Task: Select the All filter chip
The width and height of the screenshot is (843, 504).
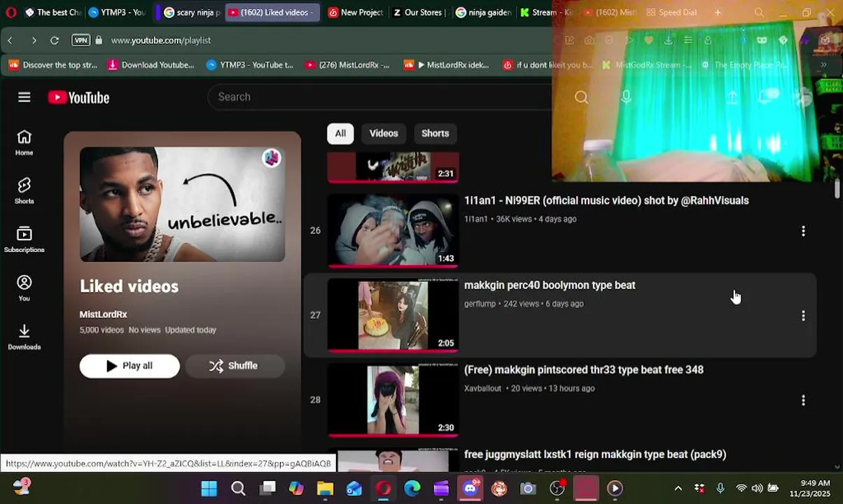Action: [x=340, y=133]
